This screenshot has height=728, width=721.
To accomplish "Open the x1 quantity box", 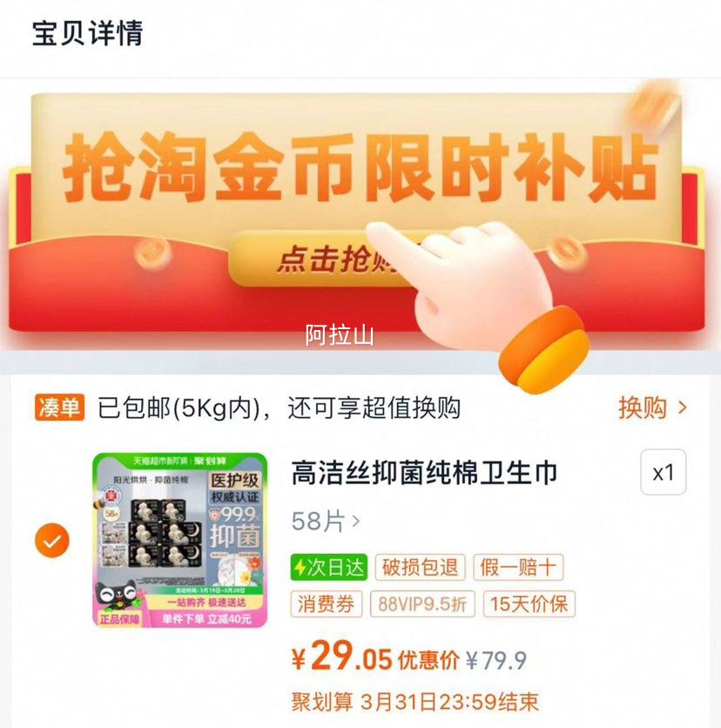I will [x=663, y=472].
